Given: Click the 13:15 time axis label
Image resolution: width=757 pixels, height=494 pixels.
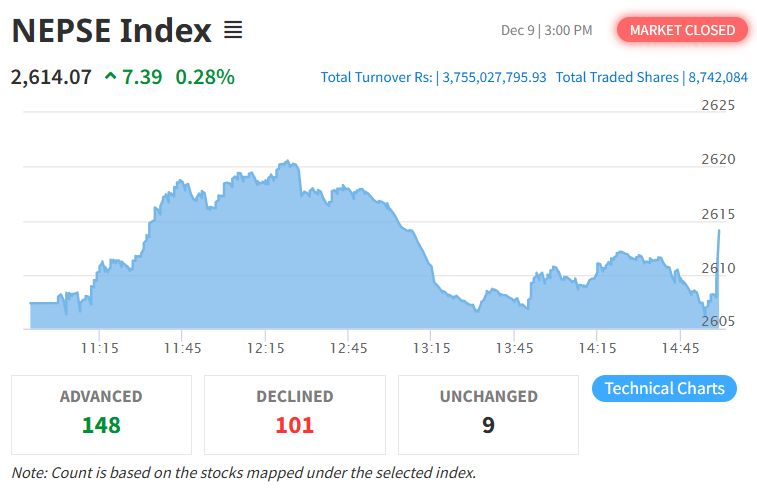Looking at the screenshot, I should pyautogui.click(x=431, y=348).
